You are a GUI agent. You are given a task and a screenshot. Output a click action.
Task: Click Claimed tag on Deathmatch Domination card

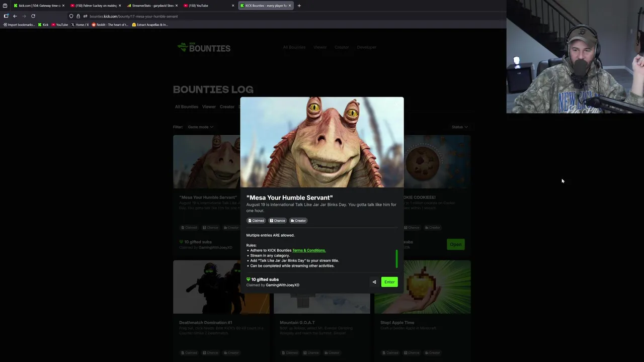pyautogui.click(x=189, y=353)
